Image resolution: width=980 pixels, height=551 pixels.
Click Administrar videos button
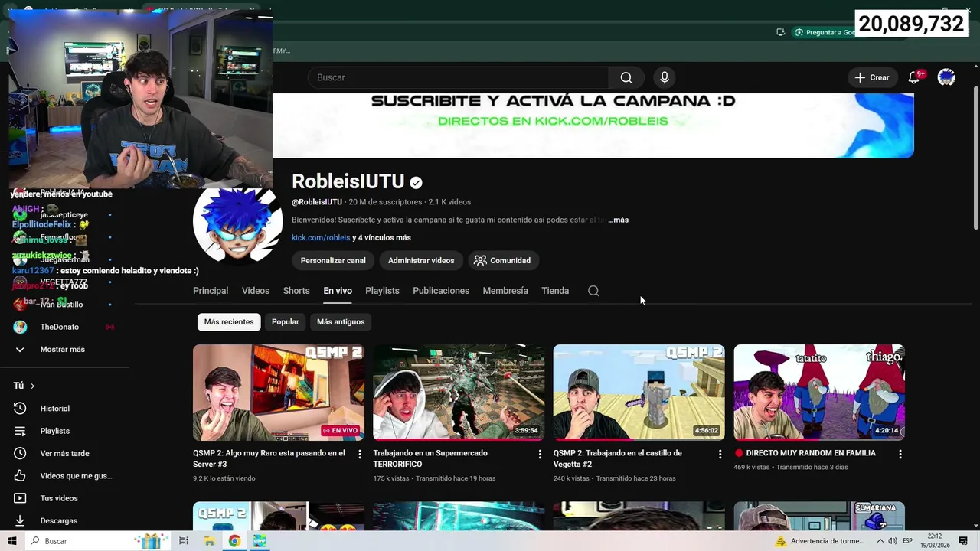pyautogui.click(x=421, y=260)
